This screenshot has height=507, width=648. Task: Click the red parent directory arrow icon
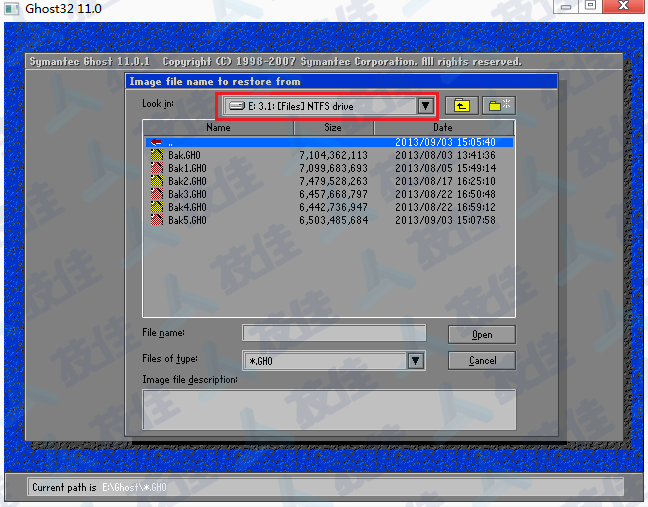[156, 142]
